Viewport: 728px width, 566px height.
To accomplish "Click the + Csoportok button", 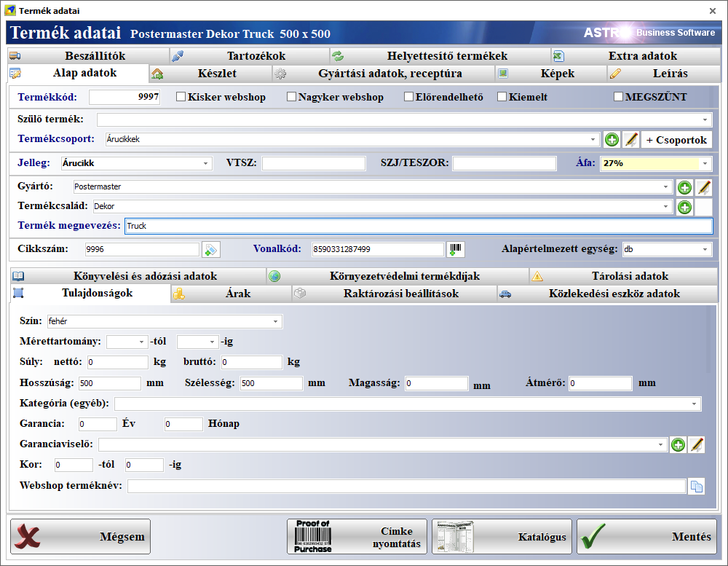I will (x=676, y=140).
